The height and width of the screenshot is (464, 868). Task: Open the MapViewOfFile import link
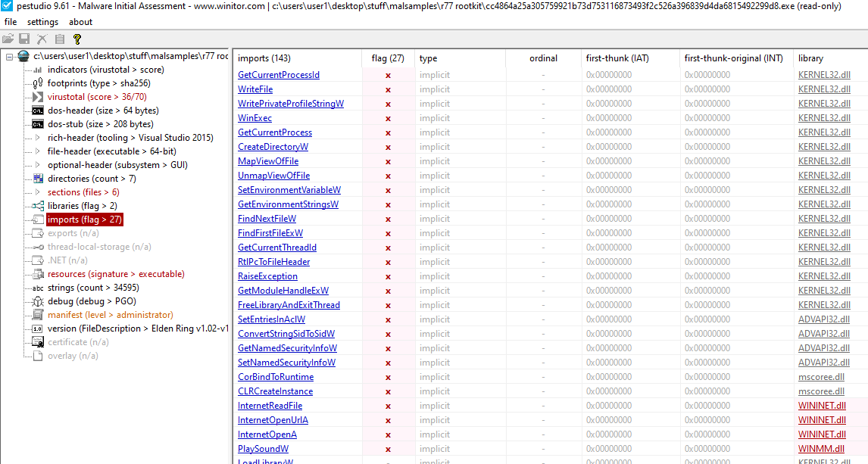click(x=268, y=161)
